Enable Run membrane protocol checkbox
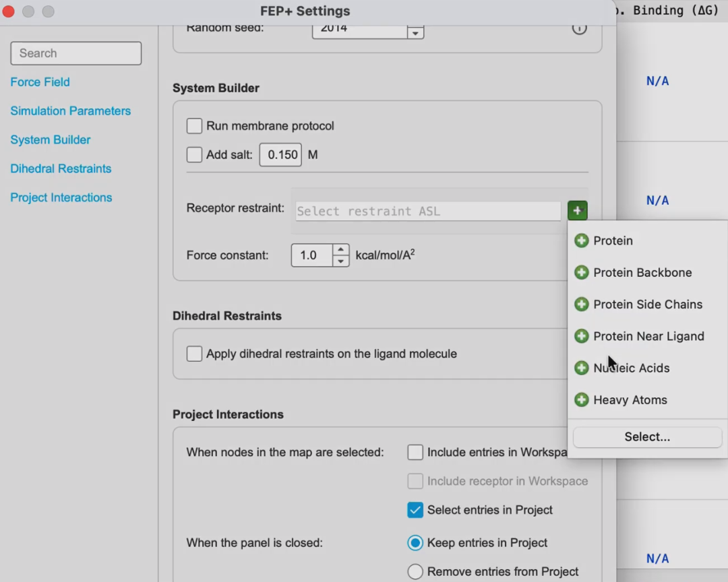 pos(194,126)
